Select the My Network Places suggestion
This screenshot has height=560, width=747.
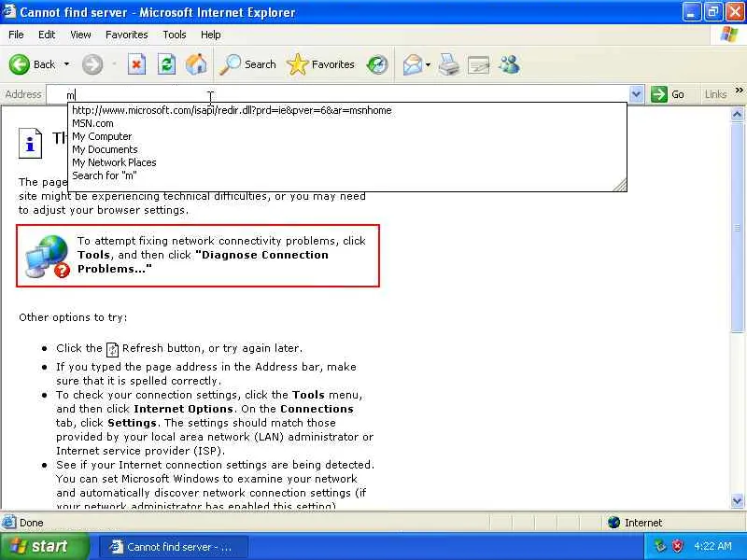tap(347, 162)
